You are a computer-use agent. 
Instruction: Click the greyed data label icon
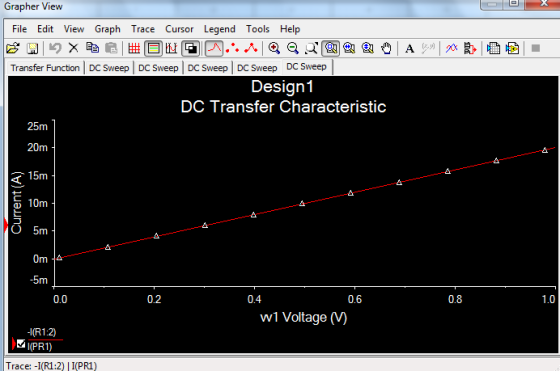click(428, 48)
